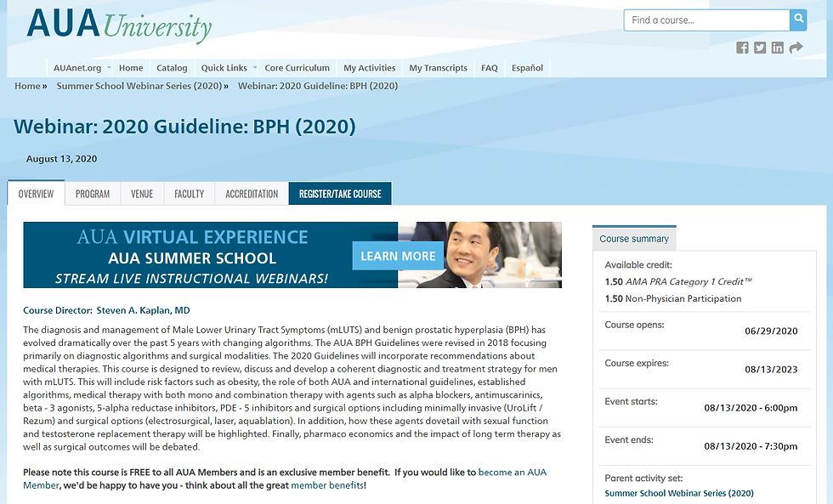833x504 pixels.
Task: Open the Twitter share icon
Action: [760, 48]
